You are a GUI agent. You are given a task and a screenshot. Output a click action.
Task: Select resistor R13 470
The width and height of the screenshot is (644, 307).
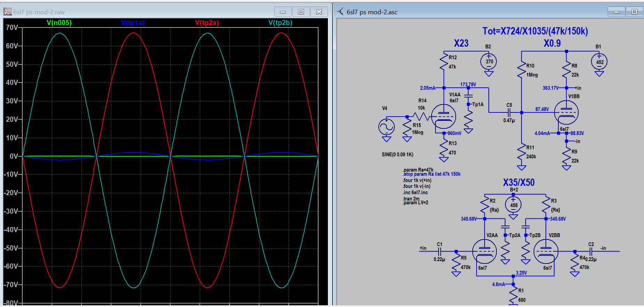(444, 148)
